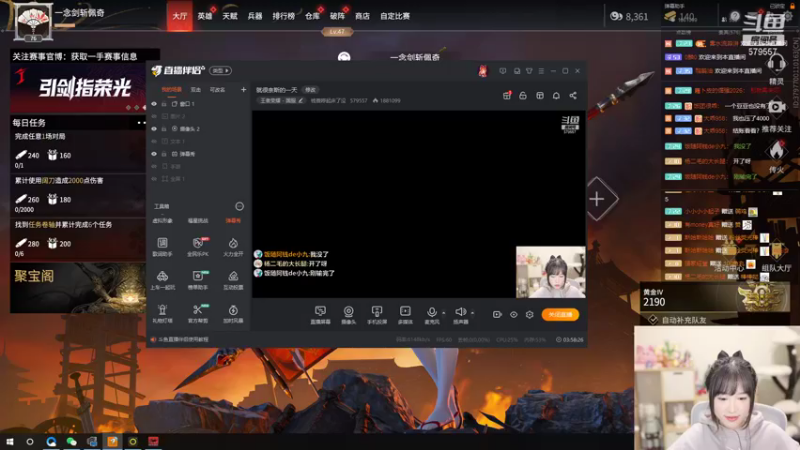The image size is (800, 450).
Task: Select the 福星挑战 toolbox tab
Action: pos(198,220)
